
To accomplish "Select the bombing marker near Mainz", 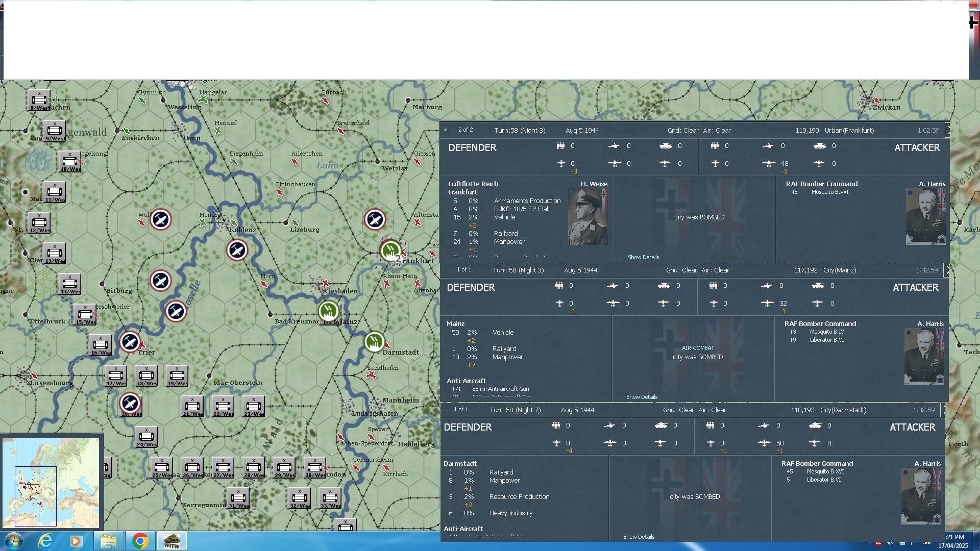I will pos(328,311).
